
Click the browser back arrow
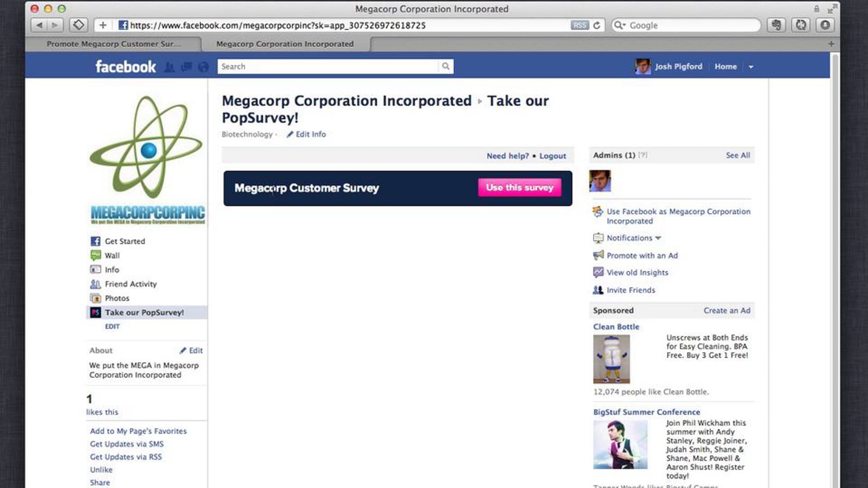pos(39,25)
